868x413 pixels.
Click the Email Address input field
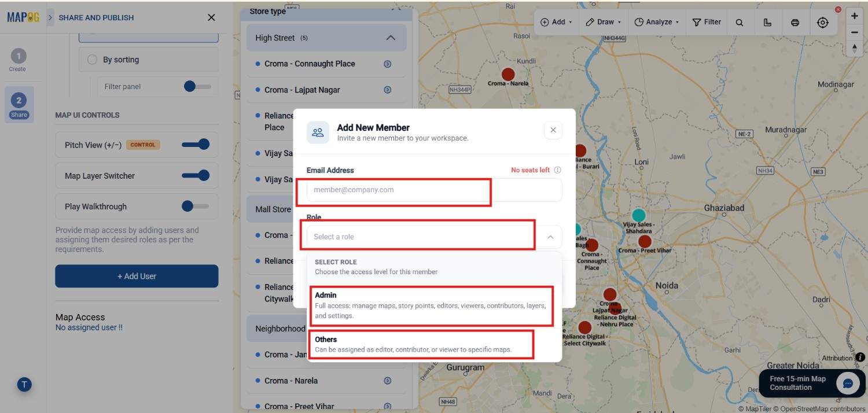tap(434, 190)
